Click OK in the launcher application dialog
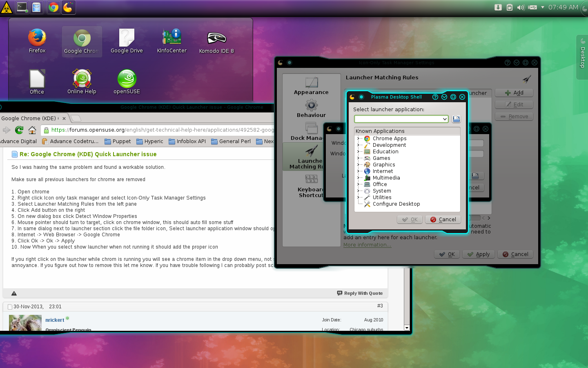The image size is (588, 368). point(410,220)
